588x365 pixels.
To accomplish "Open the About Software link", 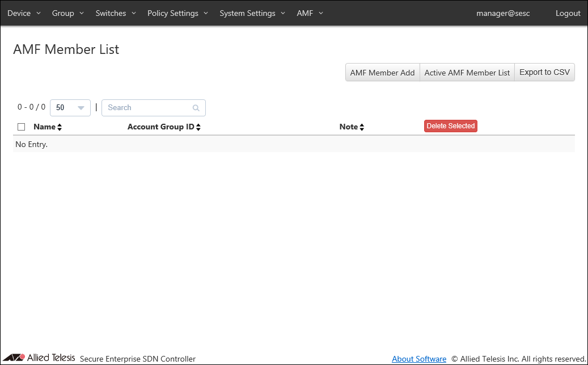I will click(x=419, y=359).
